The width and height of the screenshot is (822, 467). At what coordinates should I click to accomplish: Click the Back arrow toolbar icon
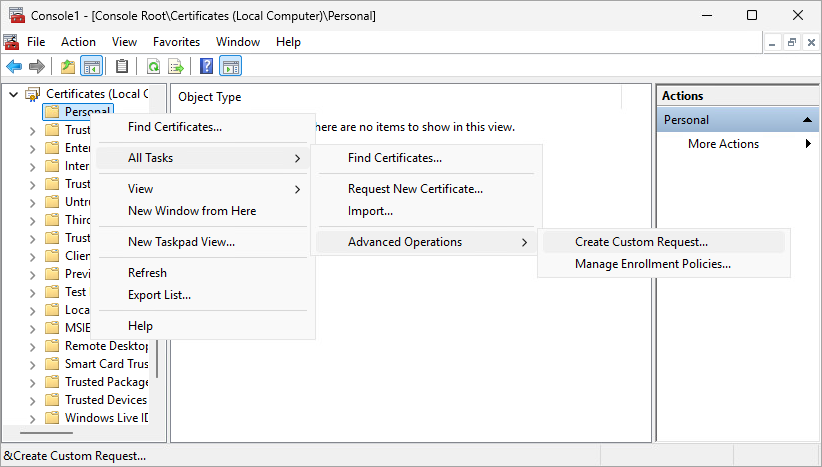14,67
